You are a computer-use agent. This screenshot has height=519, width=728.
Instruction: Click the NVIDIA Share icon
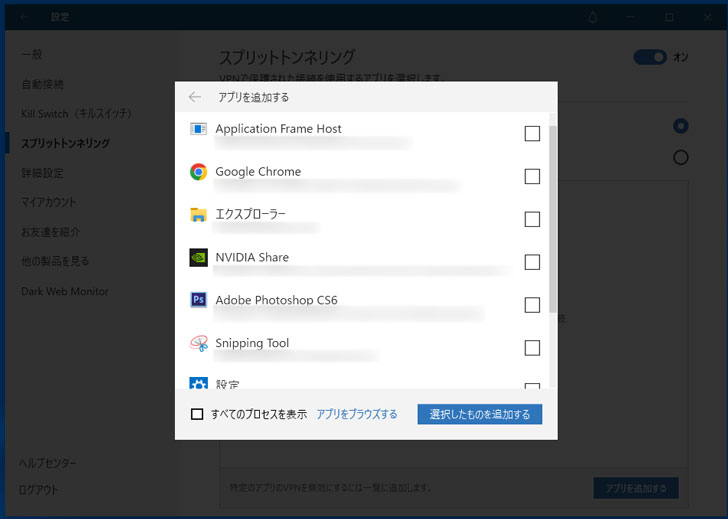coord(198,258)
